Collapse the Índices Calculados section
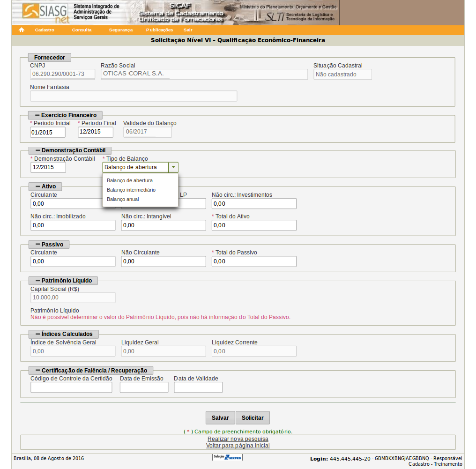Viewport: 476px width, 469px height. tap(63, 334)
